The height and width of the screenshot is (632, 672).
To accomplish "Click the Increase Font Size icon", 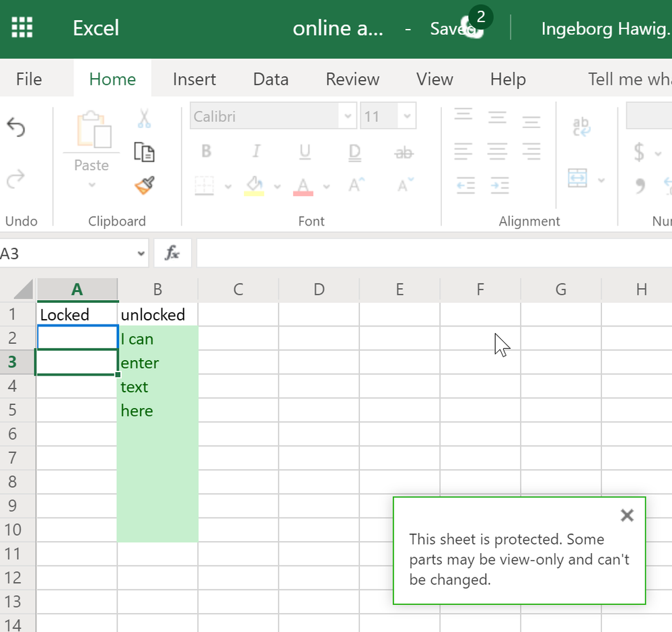I will pos(356,185).
